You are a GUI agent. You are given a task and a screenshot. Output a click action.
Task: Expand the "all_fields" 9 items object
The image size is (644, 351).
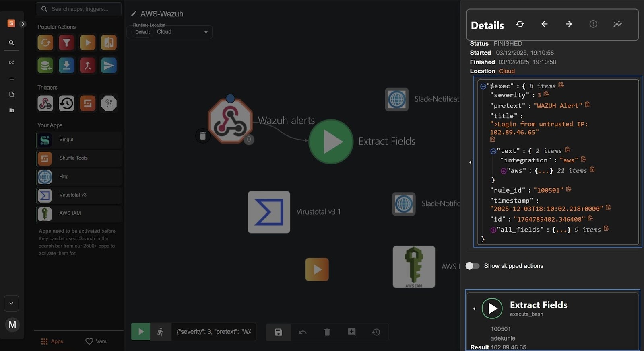(493, 230)
